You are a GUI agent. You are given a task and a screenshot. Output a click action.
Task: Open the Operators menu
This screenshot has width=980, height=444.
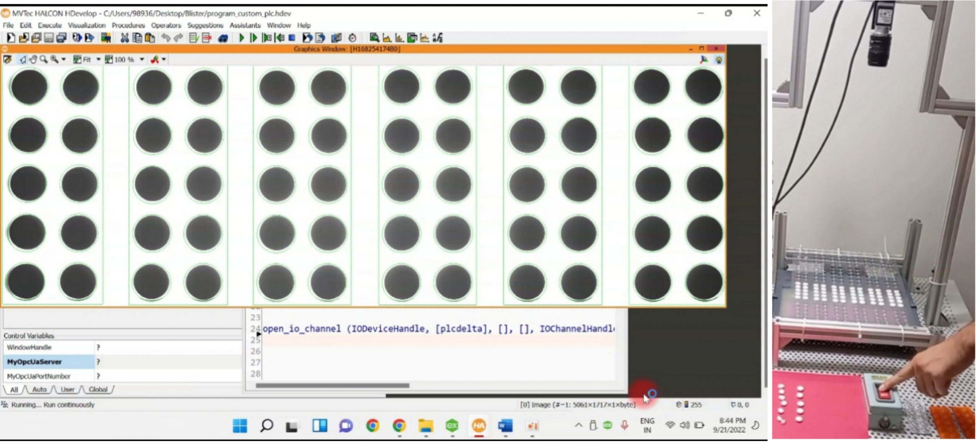click(x=166, y=25)
